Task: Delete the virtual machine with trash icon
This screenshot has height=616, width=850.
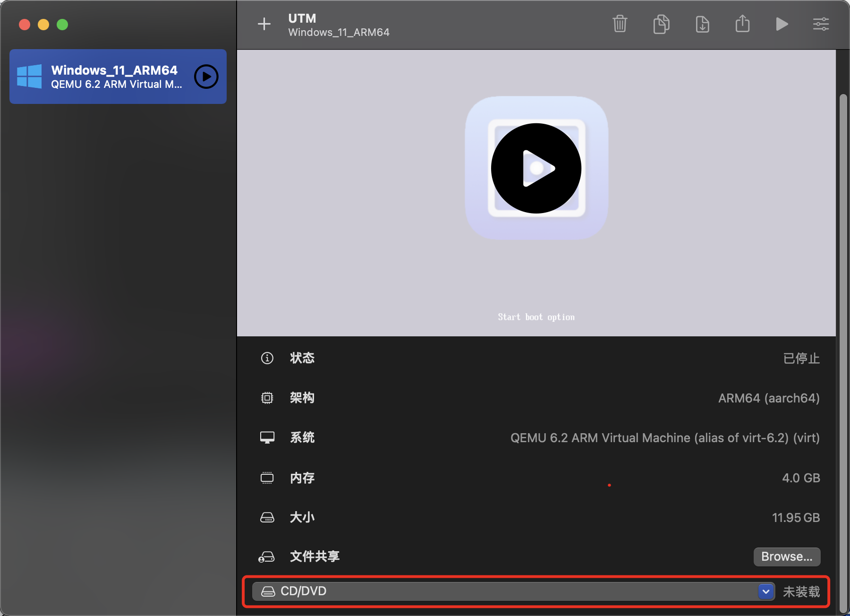Action: 620,24
